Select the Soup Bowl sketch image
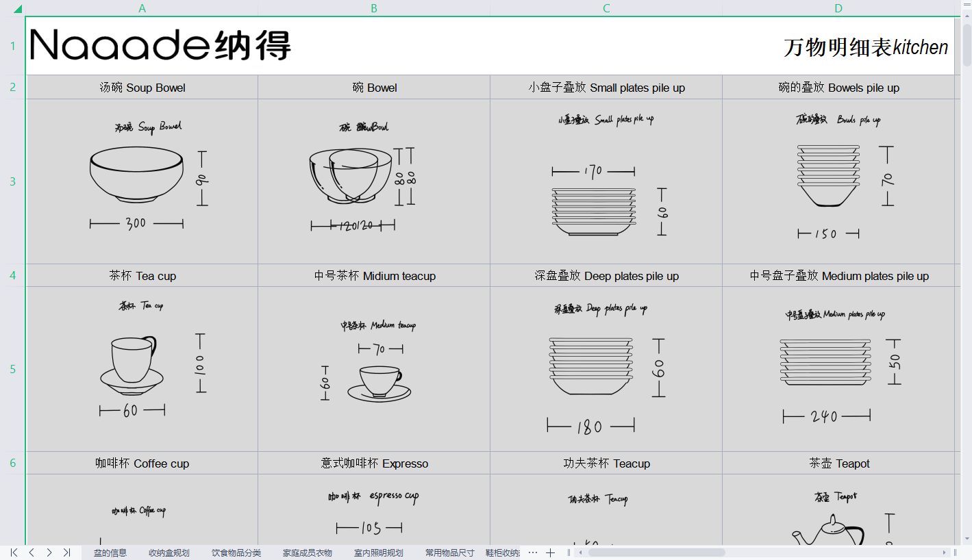Viewport: 972px width, 560px height. coord(142,177)
